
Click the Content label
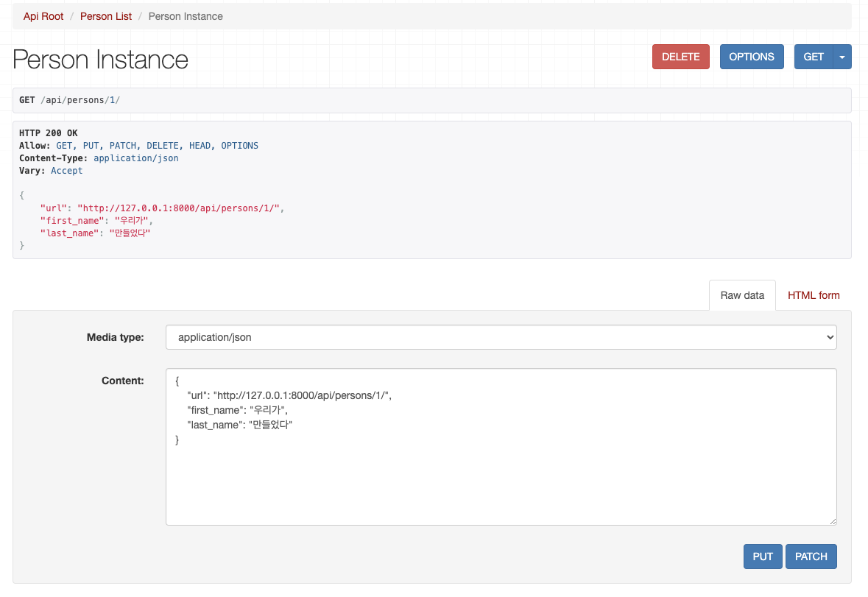(122, 381)
